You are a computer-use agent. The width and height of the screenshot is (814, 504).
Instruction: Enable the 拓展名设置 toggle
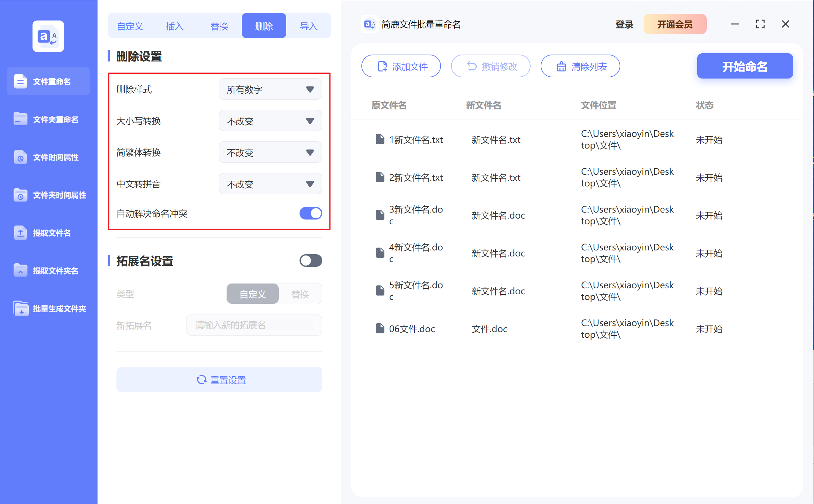pos(311,261)
